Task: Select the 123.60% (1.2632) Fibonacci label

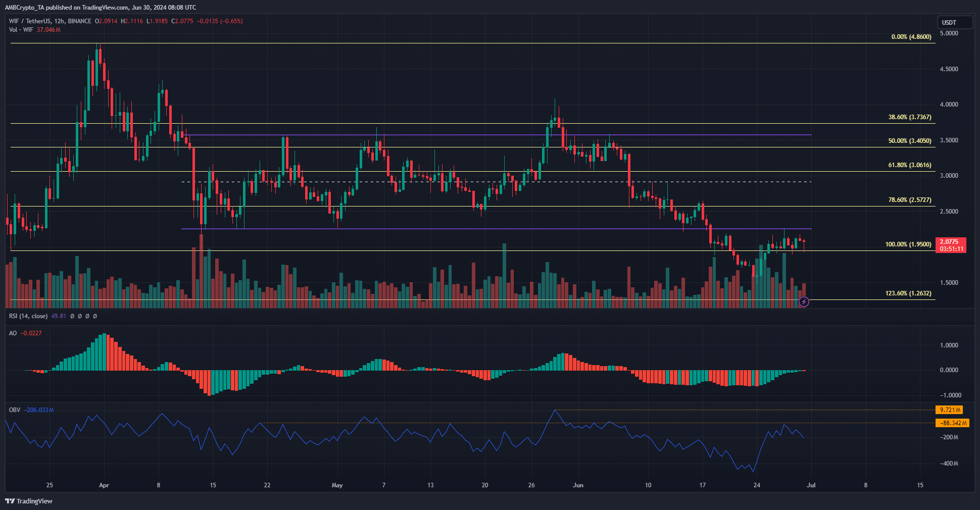Action: [908, 293]
